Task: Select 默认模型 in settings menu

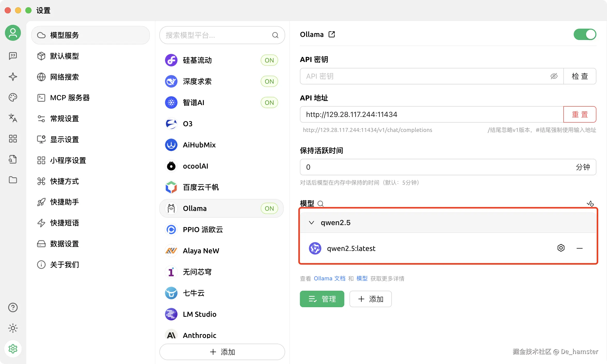Action: pyautogui.click(x=64, y=56)
